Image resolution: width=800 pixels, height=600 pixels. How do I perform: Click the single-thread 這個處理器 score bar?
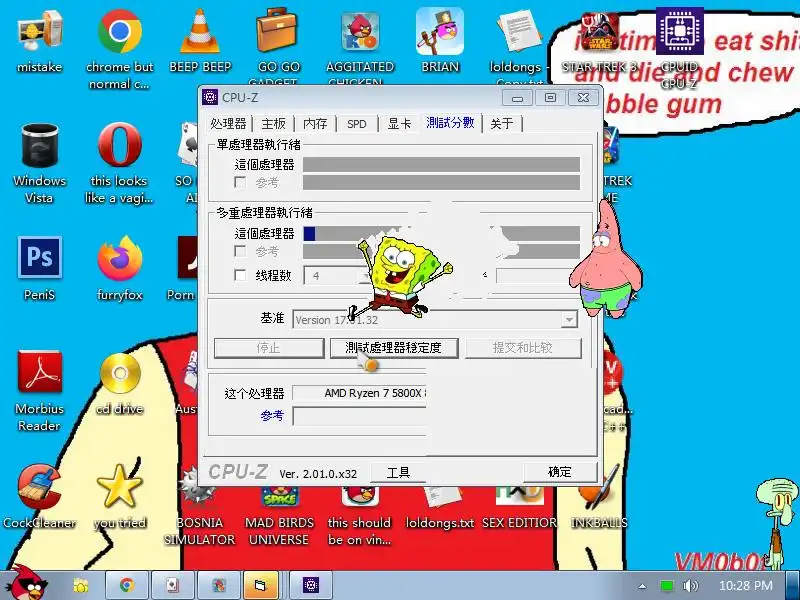(x=441, y=164)
